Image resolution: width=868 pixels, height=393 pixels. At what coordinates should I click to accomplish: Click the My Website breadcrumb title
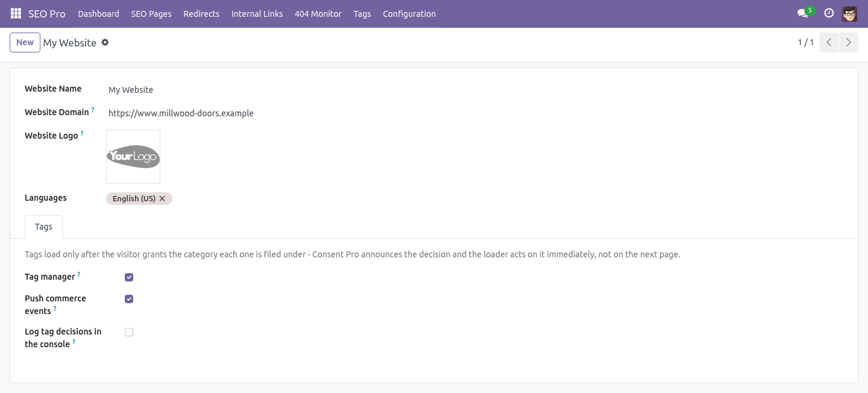click(70, 43)
